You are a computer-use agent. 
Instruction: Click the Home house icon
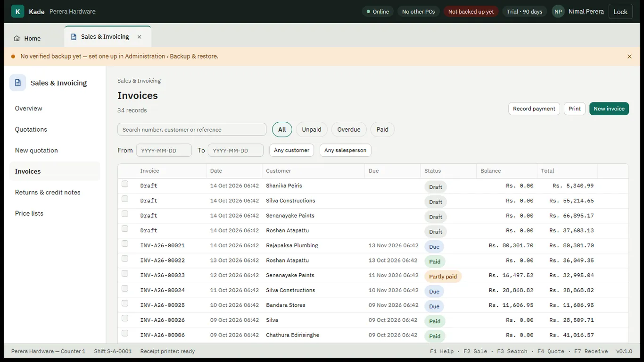[x=17, y=39]
